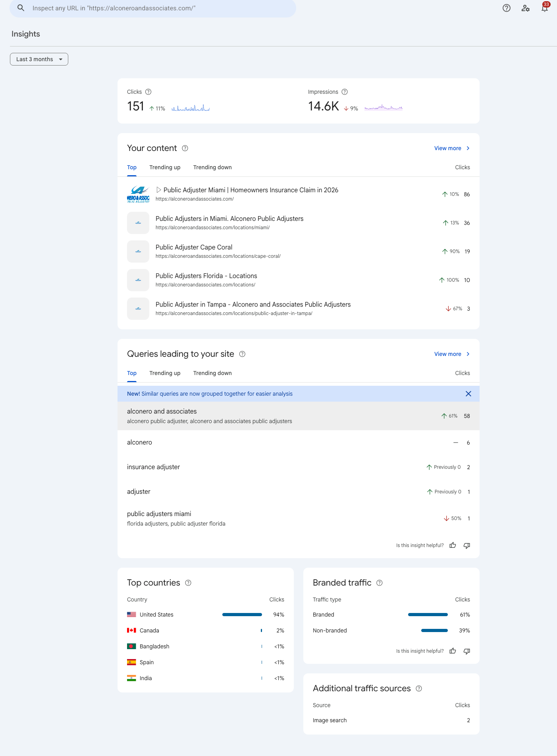Click the search magnifier icon
Image resolution: width=557 pixels, height=756 pixels.
21,8
